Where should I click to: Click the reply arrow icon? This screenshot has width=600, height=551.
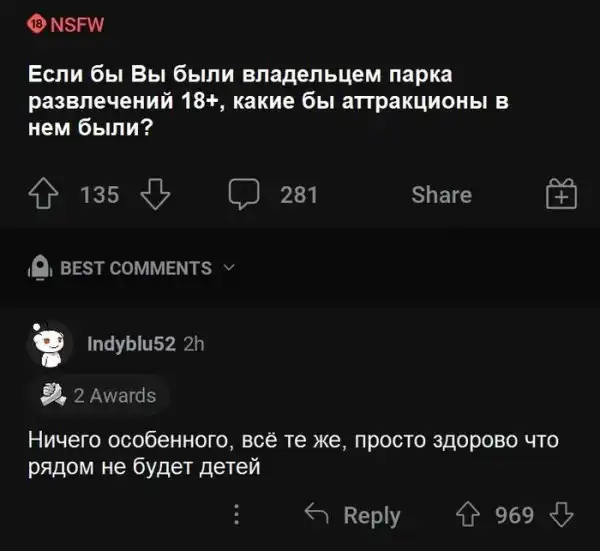click(x=317, y=515)
